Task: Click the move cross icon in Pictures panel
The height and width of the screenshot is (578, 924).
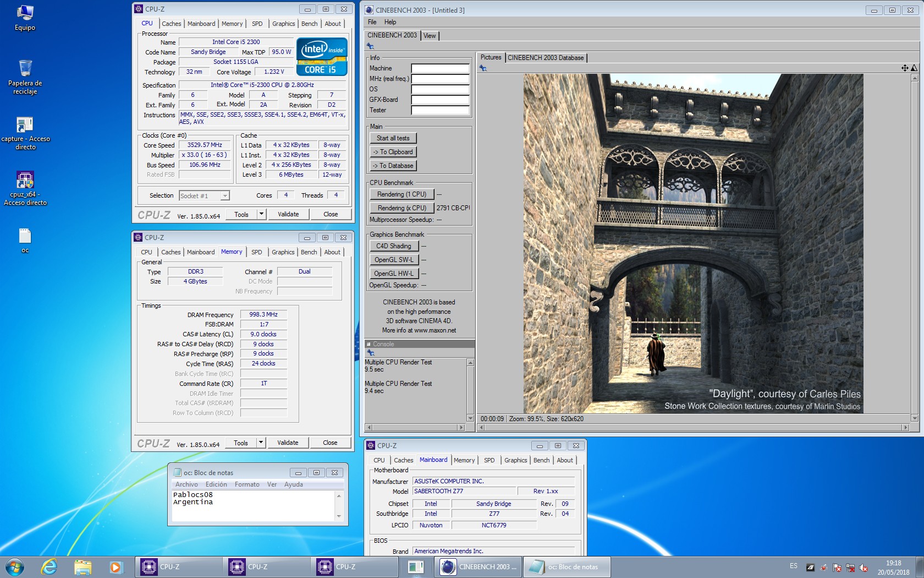Action: 905,68
